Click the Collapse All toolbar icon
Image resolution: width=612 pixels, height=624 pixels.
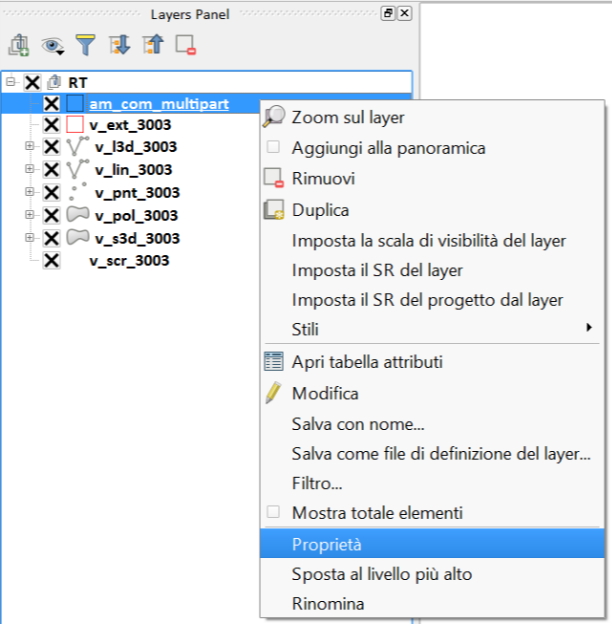pos(152,45)
